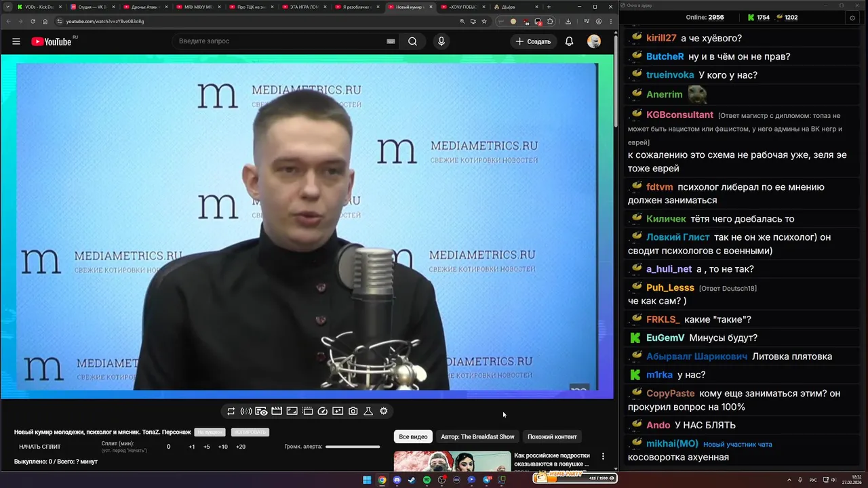Toggle the loop icon in video toolbar

[231, 411]
